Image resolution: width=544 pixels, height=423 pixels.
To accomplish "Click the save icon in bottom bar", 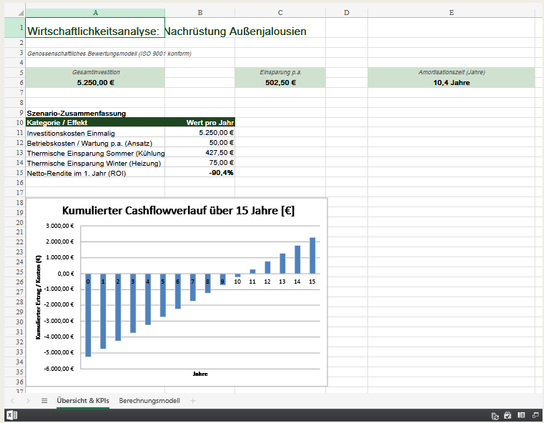I will (508, 415).
